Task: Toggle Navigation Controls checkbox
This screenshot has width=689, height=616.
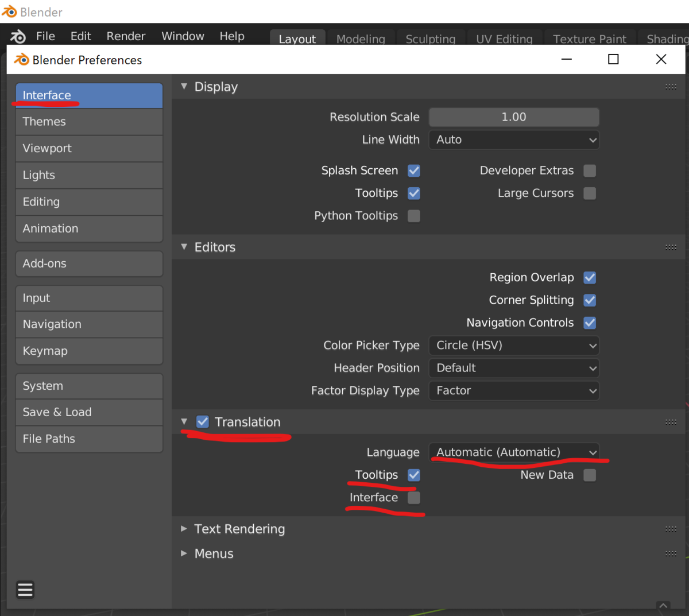Action: 590,323
